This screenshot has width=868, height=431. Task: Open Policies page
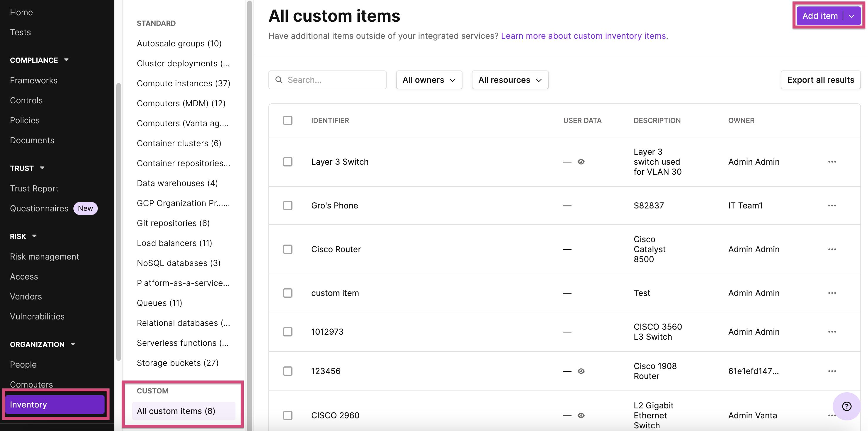25,120
